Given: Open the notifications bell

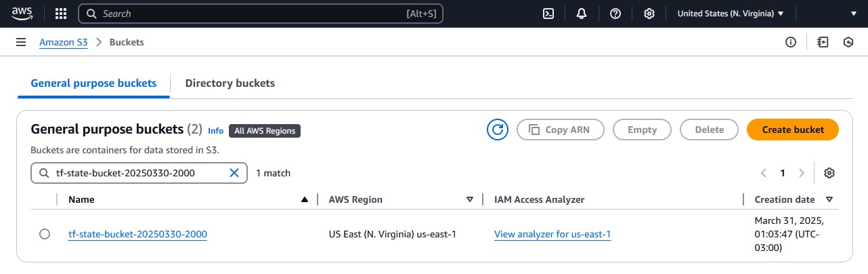Looking at the screenshot, I should click(582, 14).
